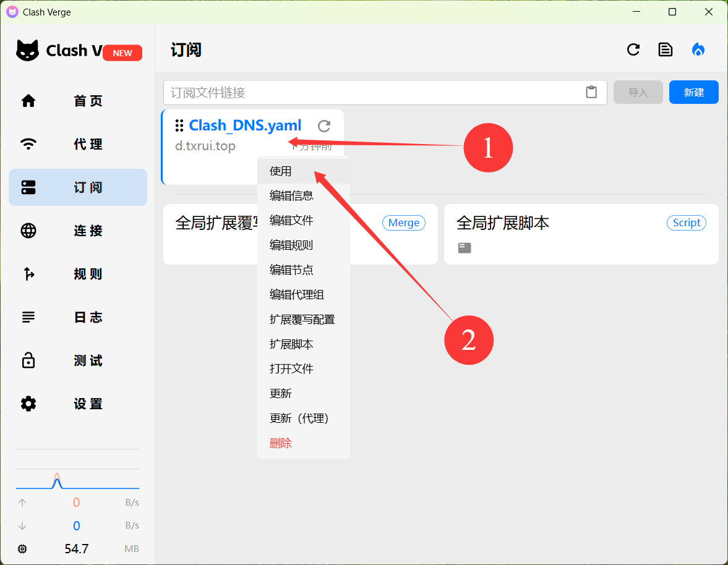The width and height of the screenshot is (728, 565).
Task: Select 编辑规则 menu entry
Action: pyautogui.click(x=291, y=245)
